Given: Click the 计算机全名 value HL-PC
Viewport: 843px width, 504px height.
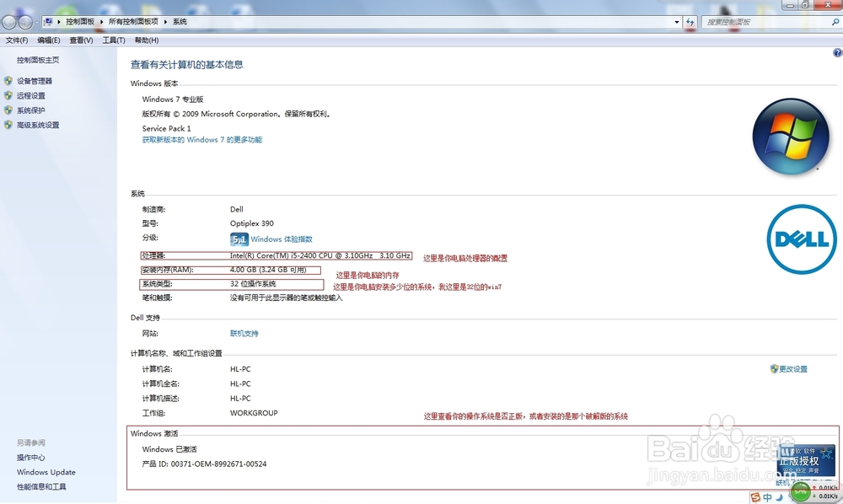Looking at the screenshot, I should 240,383.
